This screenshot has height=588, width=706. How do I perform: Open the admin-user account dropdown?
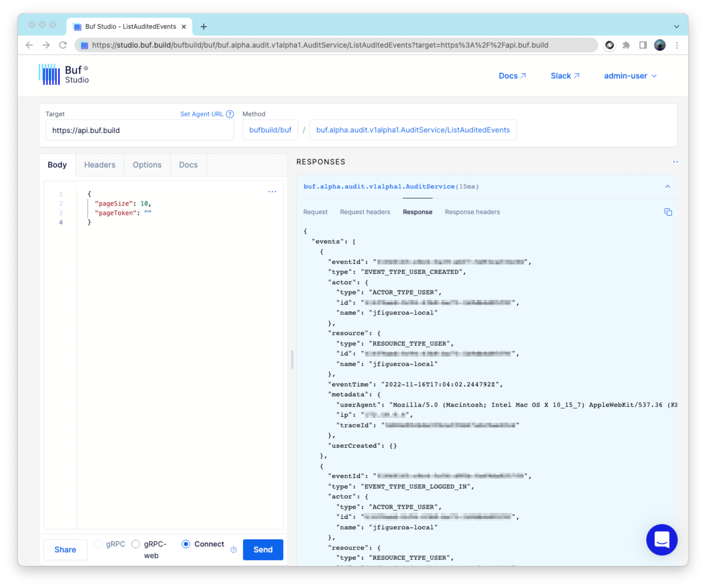630,76
